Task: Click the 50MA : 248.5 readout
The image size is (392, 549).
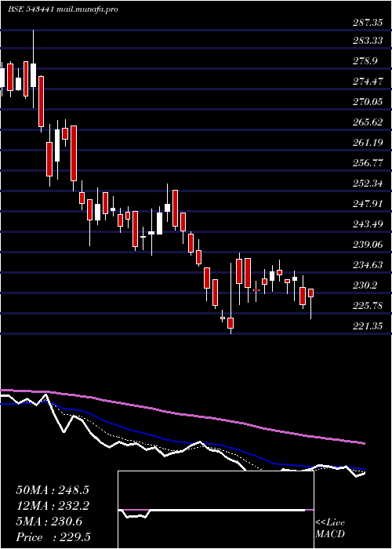Action: point(53,490)
